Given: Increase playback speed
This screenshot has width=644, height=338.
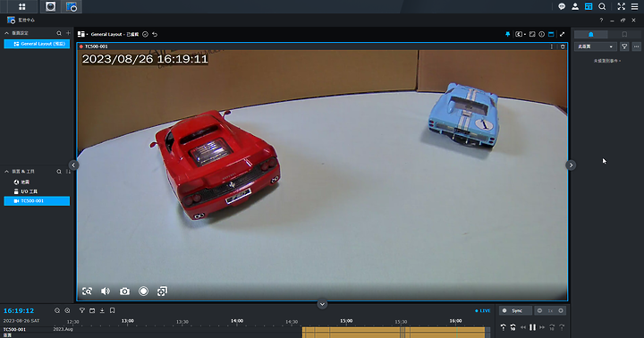Looking at the screenshot, I should pos(561,311).
